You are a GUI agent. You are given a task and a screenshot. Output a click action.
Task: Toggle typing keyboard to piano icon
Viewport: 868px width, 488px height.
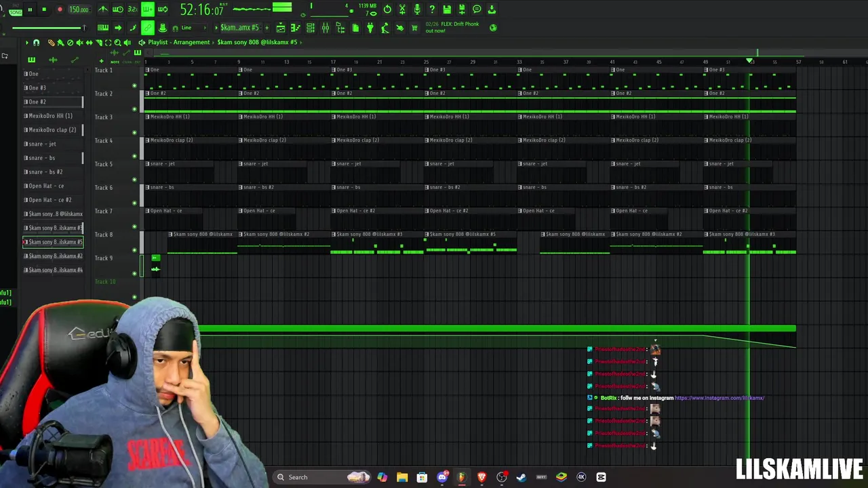pyautogui.click(x=103, y=28)
